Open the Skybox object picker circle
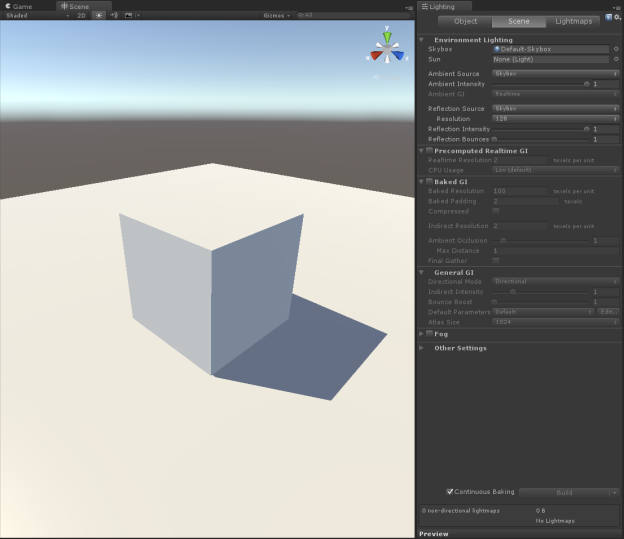624x539 pixels. click(x=616, y=48)
